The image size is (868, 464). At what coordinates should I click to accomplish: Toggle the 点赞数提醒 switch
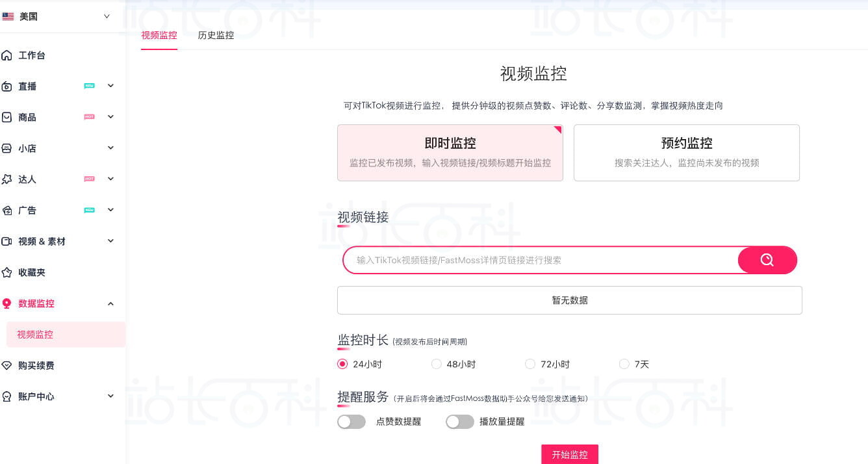coord(351,422)
